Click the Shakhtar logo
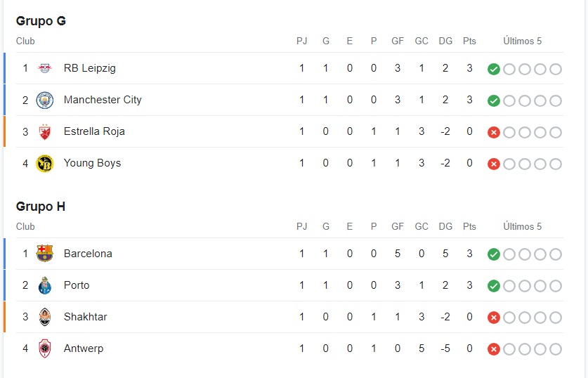 tap(45, 317)
